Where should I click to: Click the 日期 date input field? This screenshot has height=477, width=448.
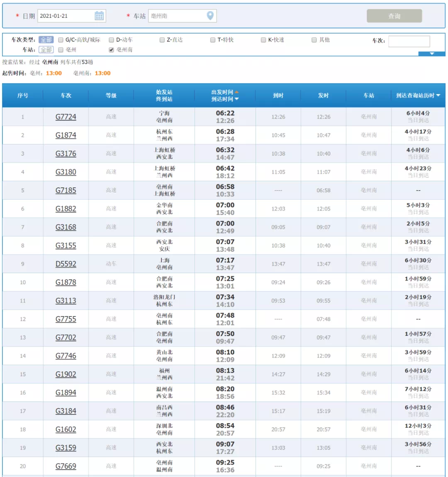click(66, 16)
